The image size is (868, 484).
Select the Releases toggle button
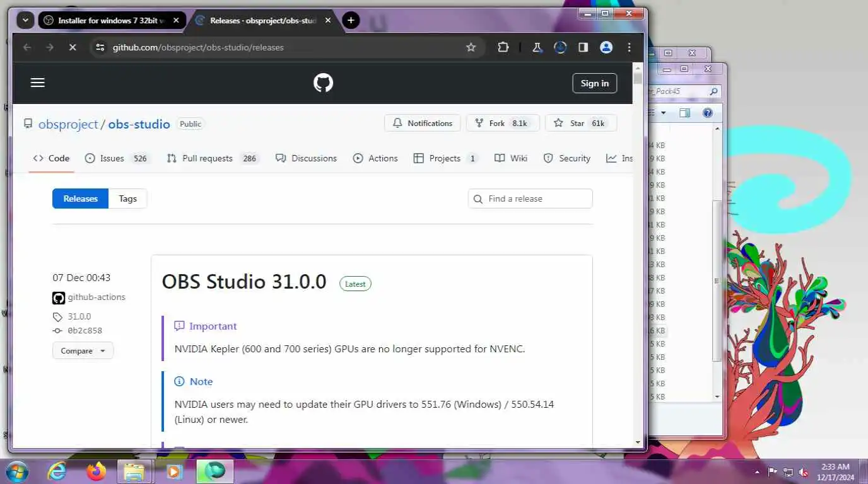click(x=80, y=199)
